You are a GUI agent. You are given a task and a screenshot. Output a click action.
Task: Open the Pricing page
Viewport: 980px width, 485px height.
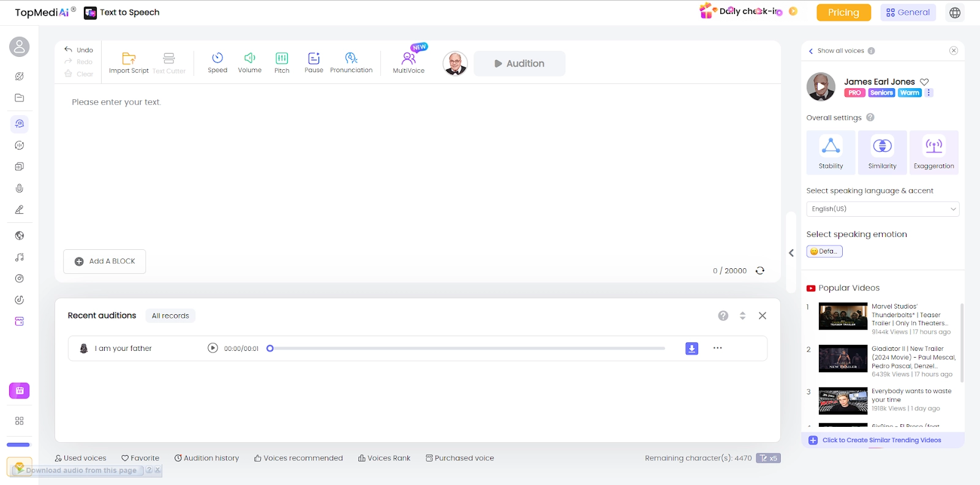coord(843,12)
